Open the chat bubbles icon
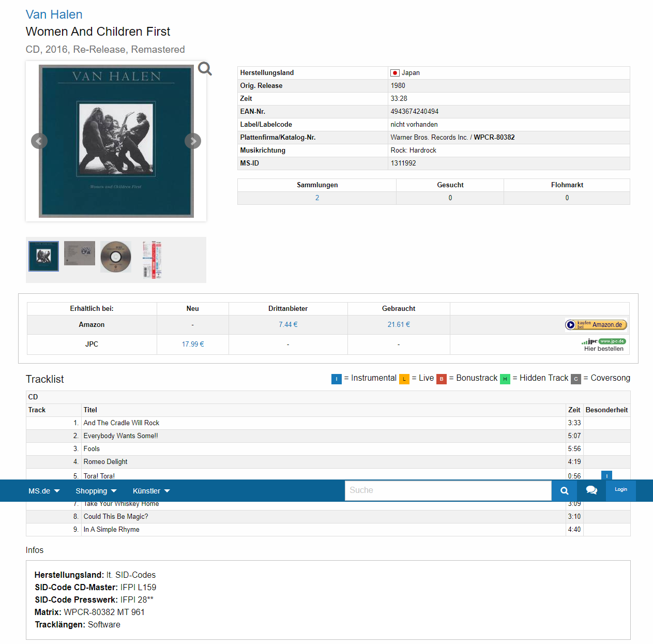 591,490
